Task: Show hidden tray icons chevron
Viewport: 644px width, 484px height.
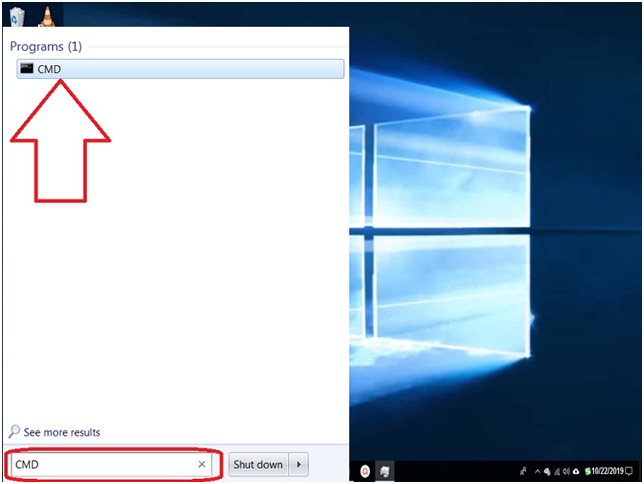Action: 537,471
